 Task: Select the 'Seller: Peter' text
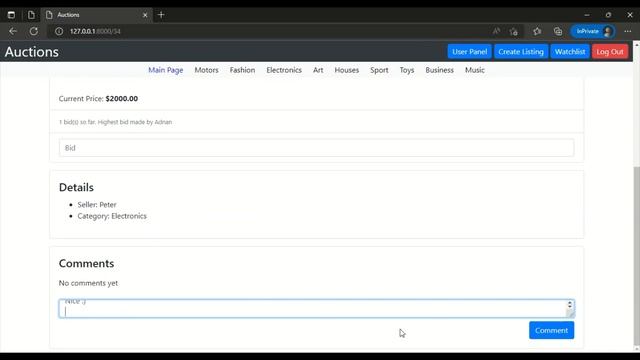97,204
